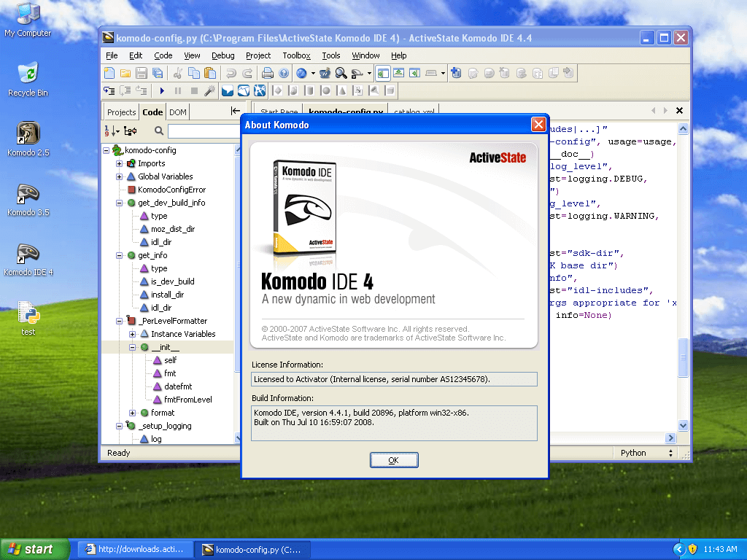Toggle the bottom pane visibility button
747x560 pixels.
(x=399, y=73)
